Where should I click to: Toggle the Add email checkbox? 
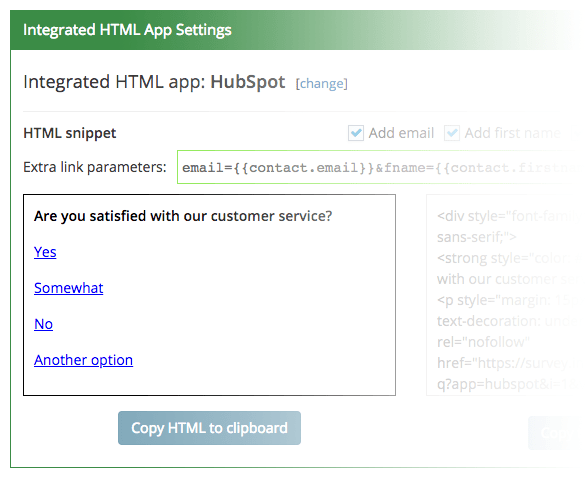(356, 133)
